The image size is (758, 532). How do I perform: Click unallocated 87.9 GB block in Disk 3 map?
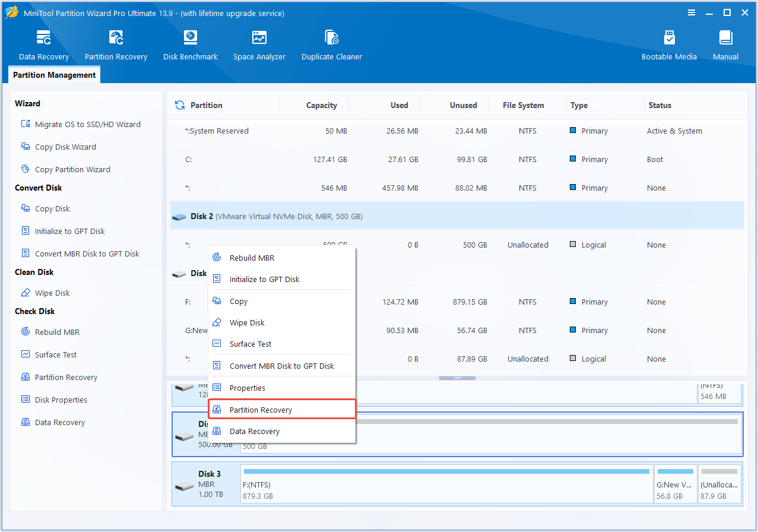[720, 484]
